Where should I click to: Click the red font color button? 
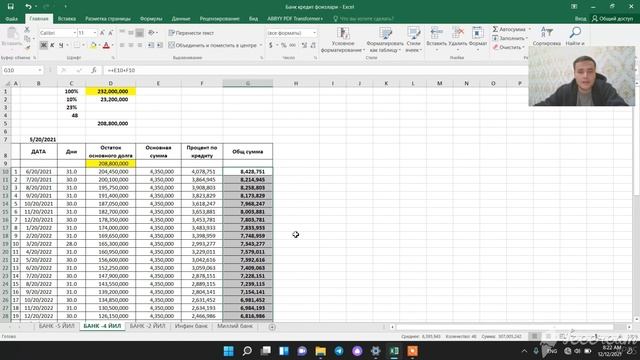point(106,45)
